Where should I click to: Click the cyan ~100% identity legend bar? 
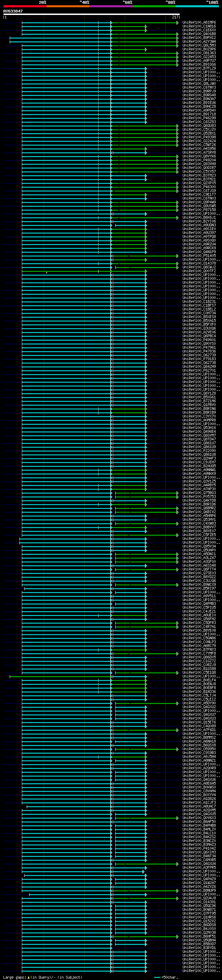[x=197, y=6]
